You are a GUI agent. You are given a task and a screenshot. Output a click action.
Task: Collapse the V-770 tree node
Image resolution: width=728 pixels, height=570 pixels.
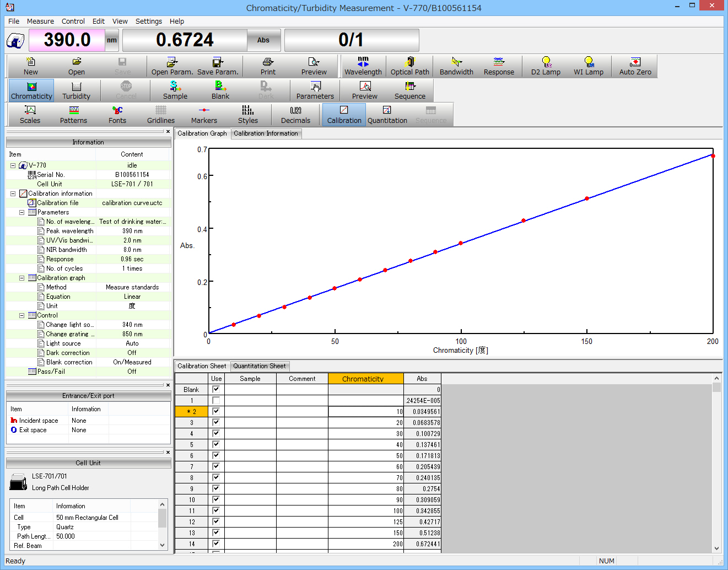tap(13, 165)
